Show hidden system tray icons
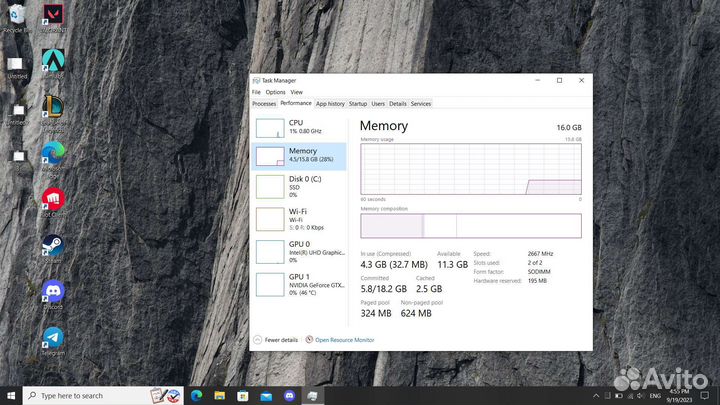The image size is (720, 405). coord(596,395)
